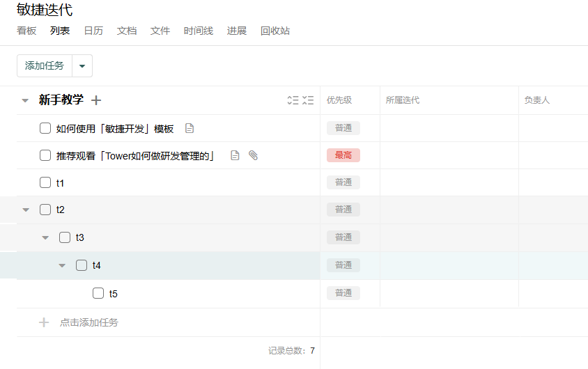Change the 最高 priority tag of 推荐观看 task

click(343, 155)
